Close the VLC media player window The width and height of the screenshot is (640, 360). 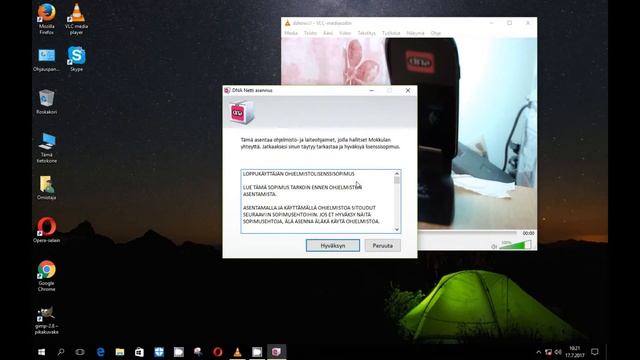coord(528,23)
